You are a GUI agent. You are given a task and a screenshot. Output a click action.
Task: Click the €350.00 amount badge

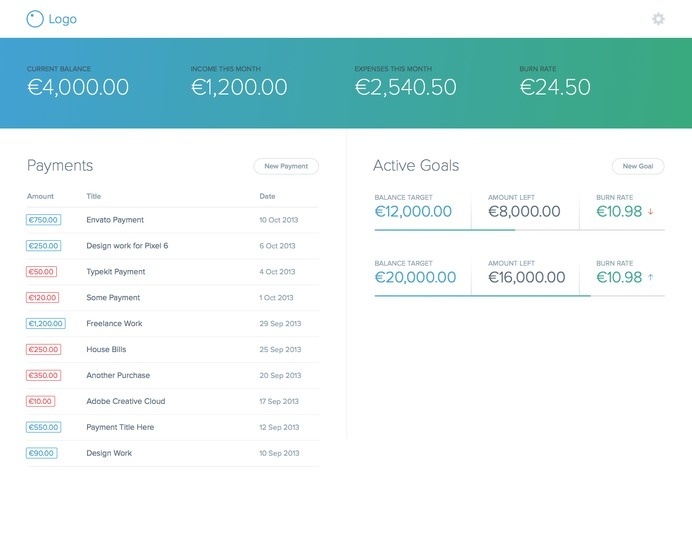pyautogui.click(x=43, y=375)
